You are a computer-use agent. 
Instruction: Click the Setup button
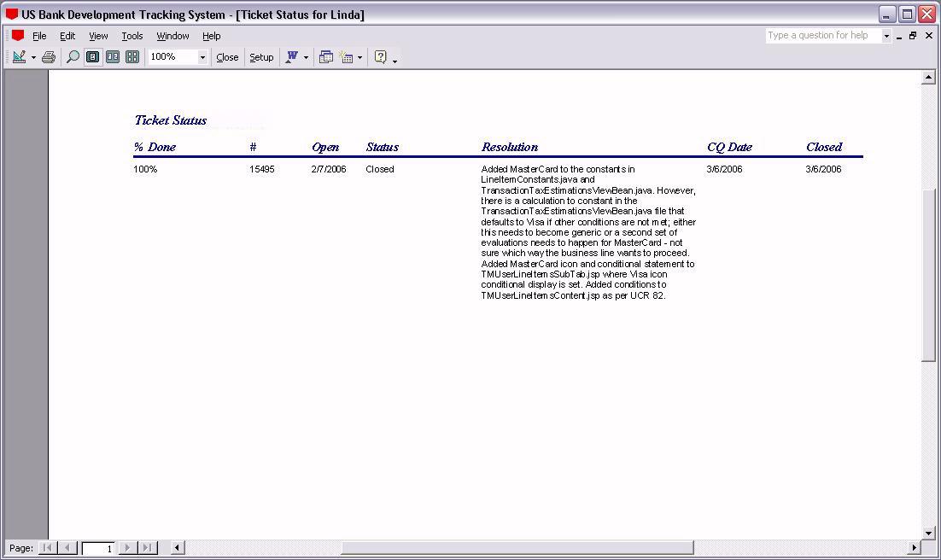[x=261, y=57]
